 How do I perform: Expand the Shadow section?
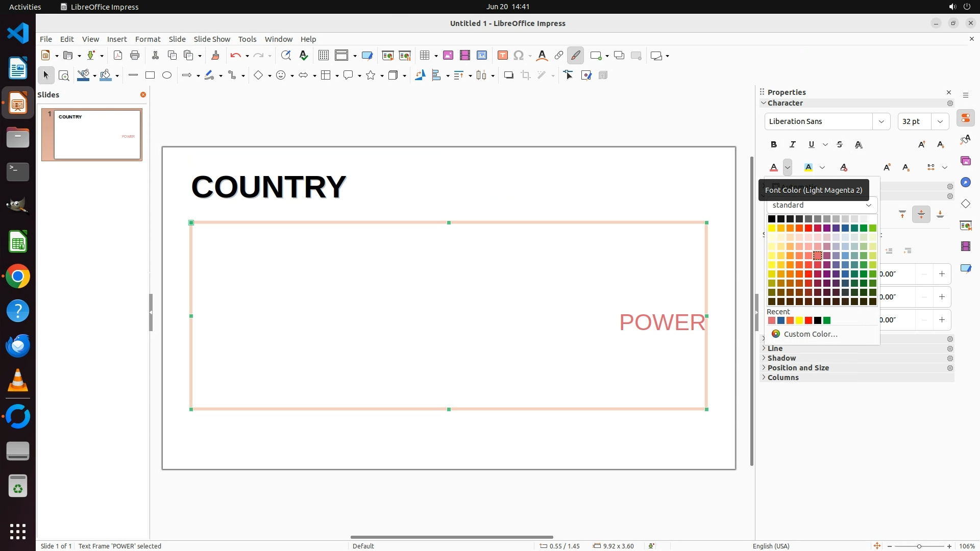(x=781, y=358)
